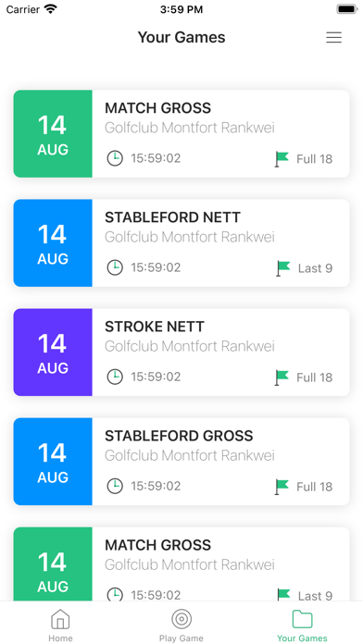363x644 pixels.
Task: Switch to the Play Game tab label
Action: [181, 638]
